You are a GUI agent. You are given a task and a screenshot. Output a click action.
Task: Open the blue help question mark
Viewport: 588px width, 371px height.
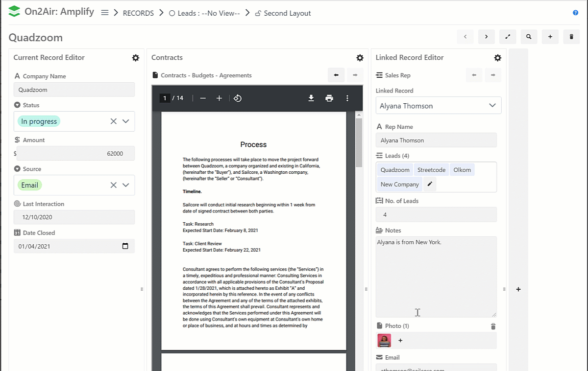click(x=576, y=13)
